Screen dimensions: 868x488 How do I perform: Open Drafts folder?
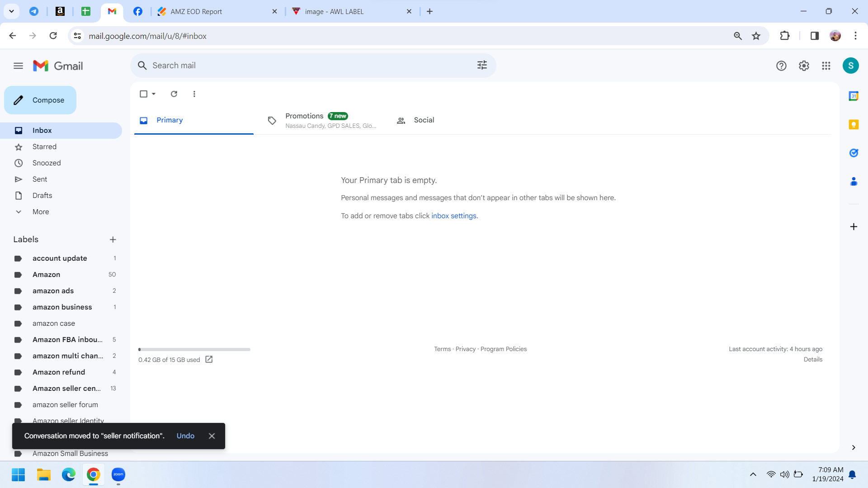pyautogui.click(x=61, y=196)
